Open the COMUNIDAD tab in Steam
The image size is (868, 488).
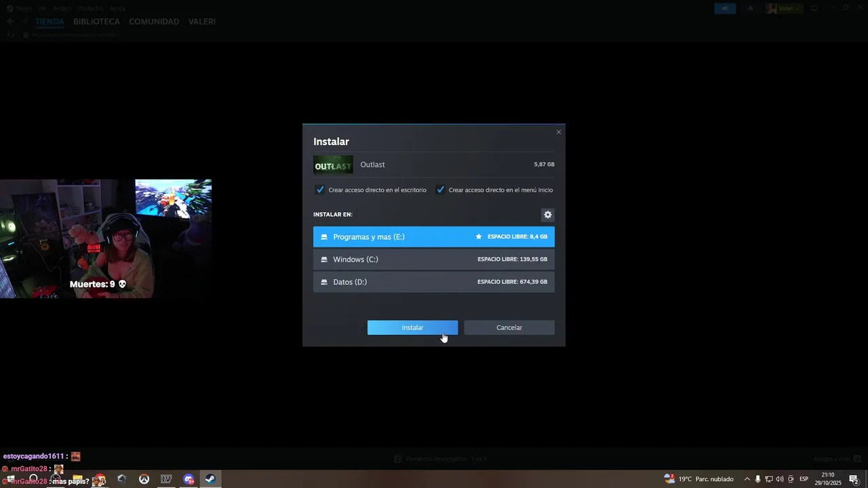pos(154,22)
